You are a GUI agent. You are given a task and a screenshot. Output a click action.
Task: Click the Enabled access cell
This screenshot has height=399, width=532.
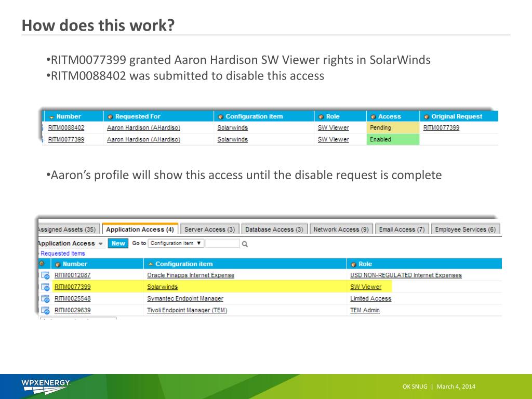click(393, 139)
